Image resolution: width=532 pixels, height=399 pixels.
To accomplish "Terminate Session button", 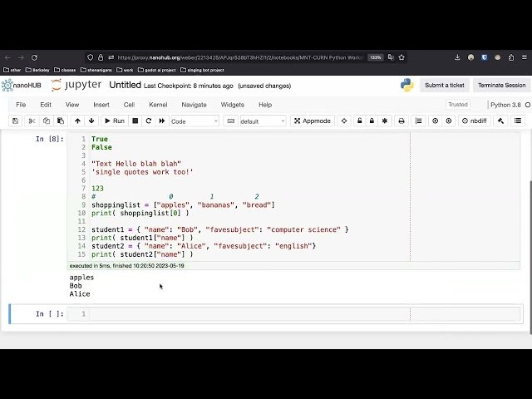I will (501, 85).
